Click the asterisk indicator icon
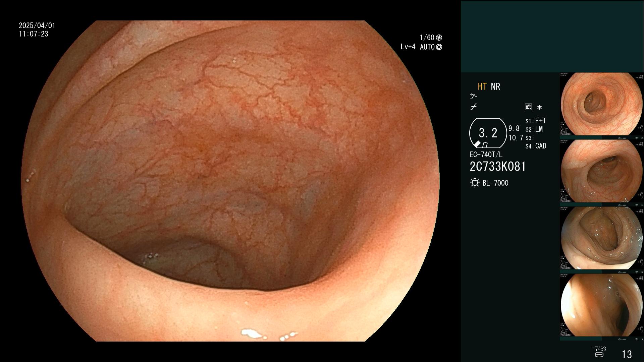The height and width of the screenshot is (362, 644). point(539,107)
